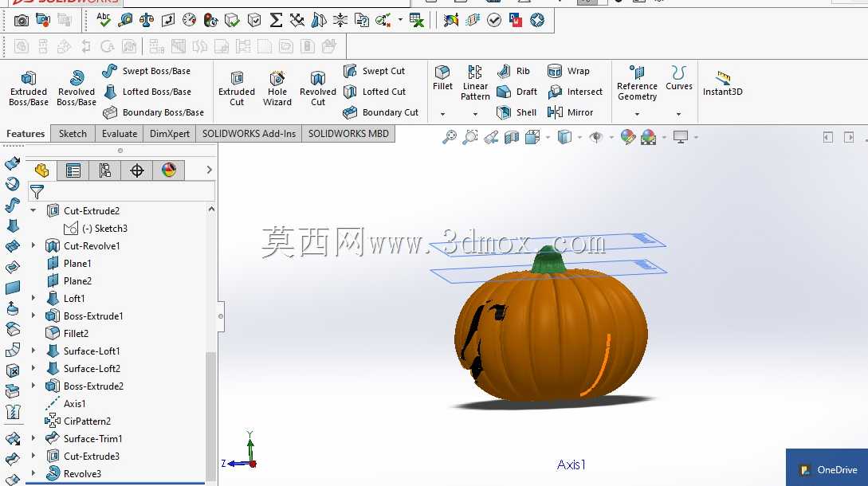Click Linear Pattern tool
The width and height of the screenshot is (868, 486).
pos(475,83)
